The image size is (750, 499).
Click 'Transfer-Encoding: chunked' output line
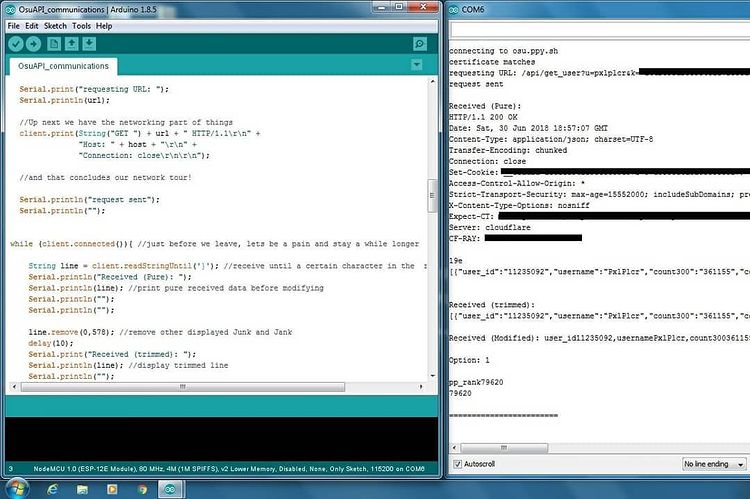(507, 150)
